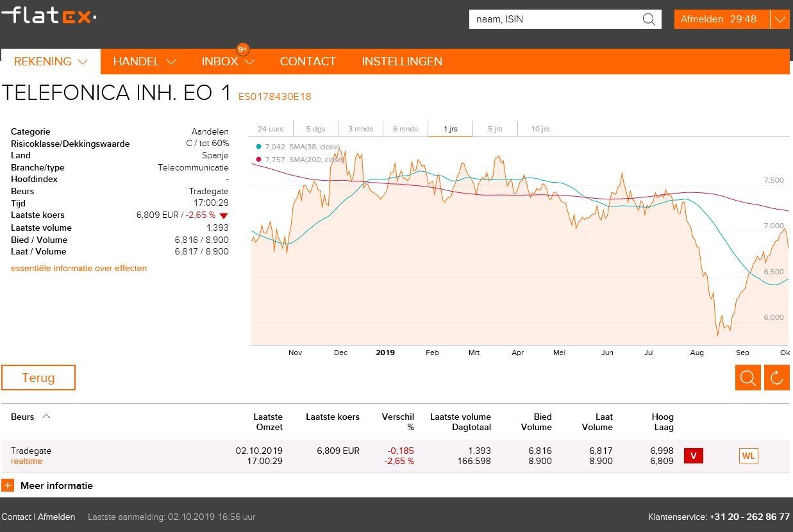The image size is (793, 532).
Task: Sort by Beurs column arrow
Action: (x=46, y=417)
